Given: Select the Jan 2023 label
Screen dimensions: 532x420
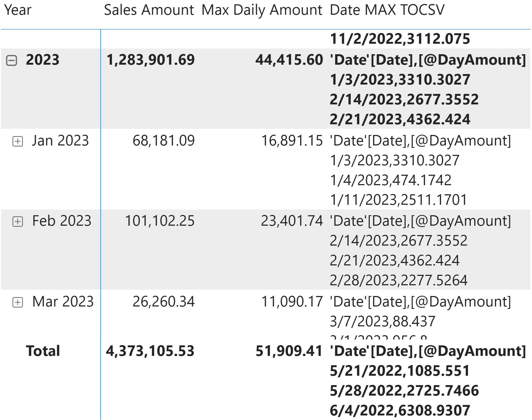Looking at the screenshot, I should pos(60,141).
